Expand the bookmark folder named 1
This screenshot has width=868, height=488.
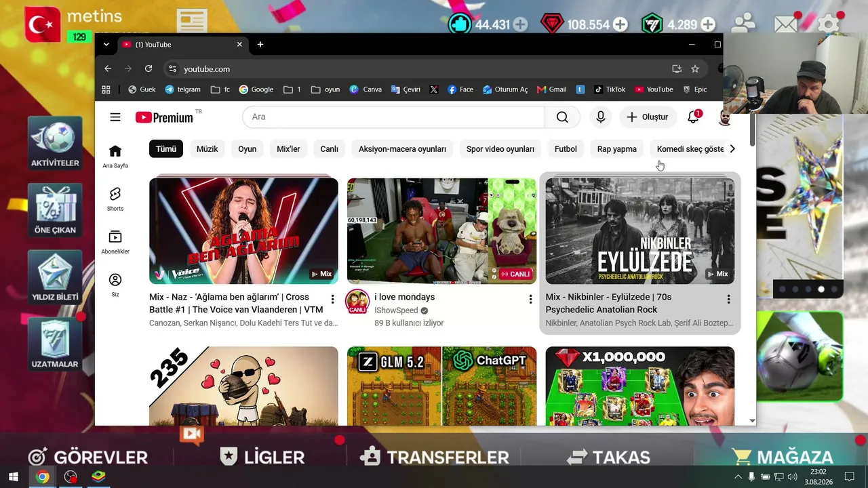(292, 89)
